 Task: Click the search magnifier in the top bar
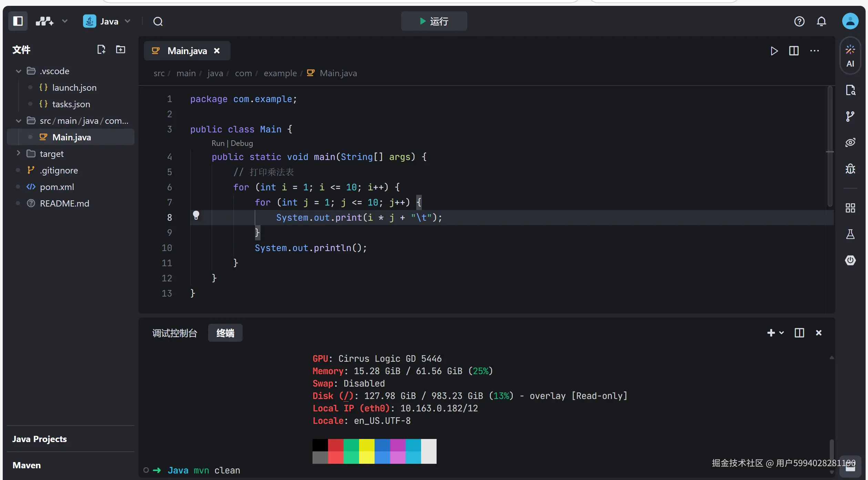coord(158,21)
